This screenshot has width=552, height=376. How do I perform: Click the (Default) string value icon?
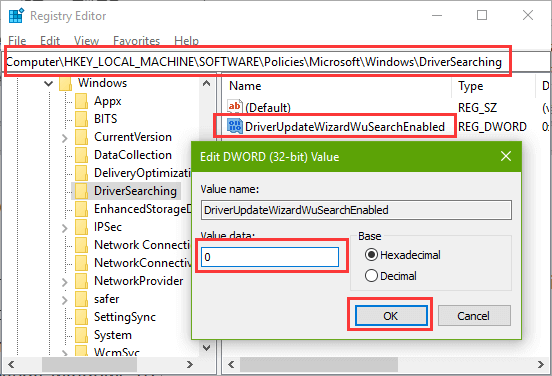pyautogui.click(x=235, y=107)
